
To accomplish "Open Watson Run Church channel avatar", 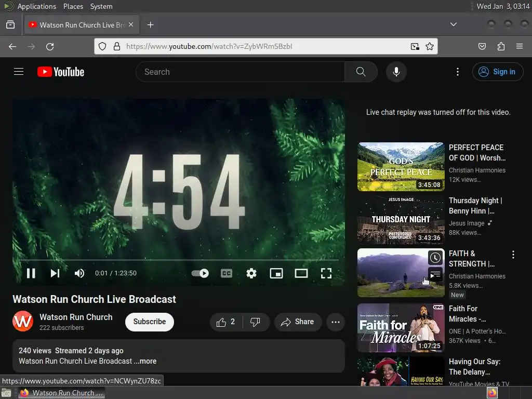I will (x=23, y=321).
